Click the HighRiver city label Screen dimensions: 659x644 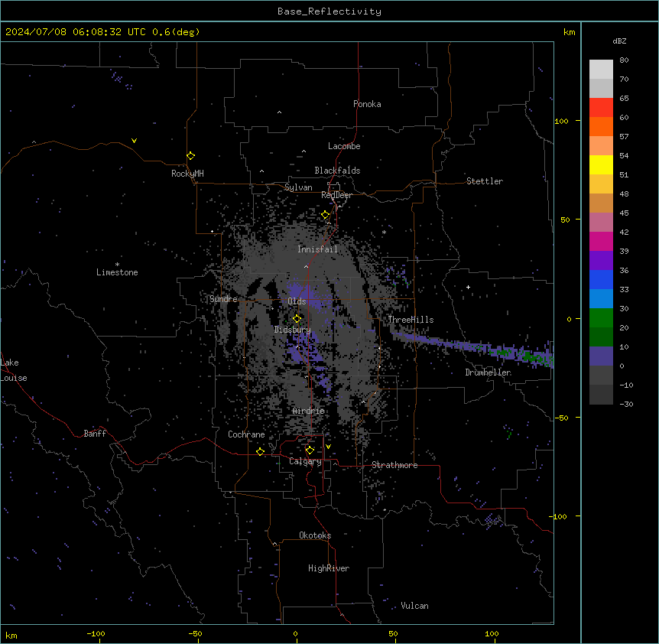[x=329, y=568]
